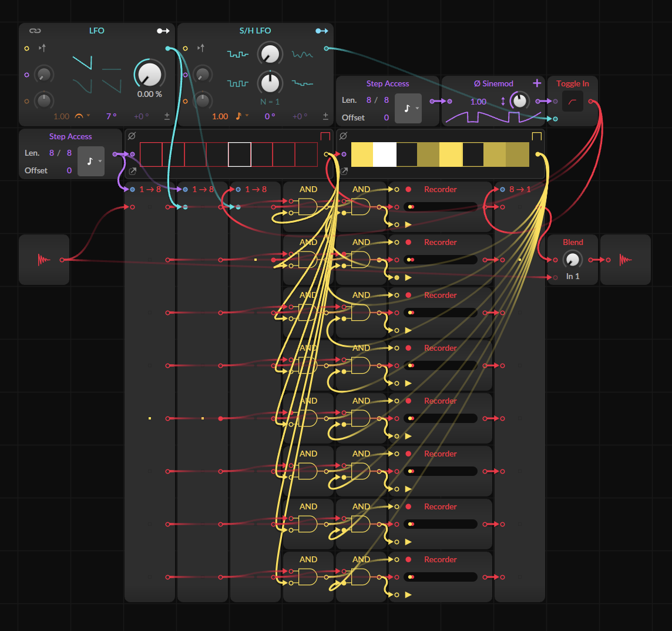The image size is (672, 631).
Task: Open the LFO rate unit dropdown
Action: 82,116
